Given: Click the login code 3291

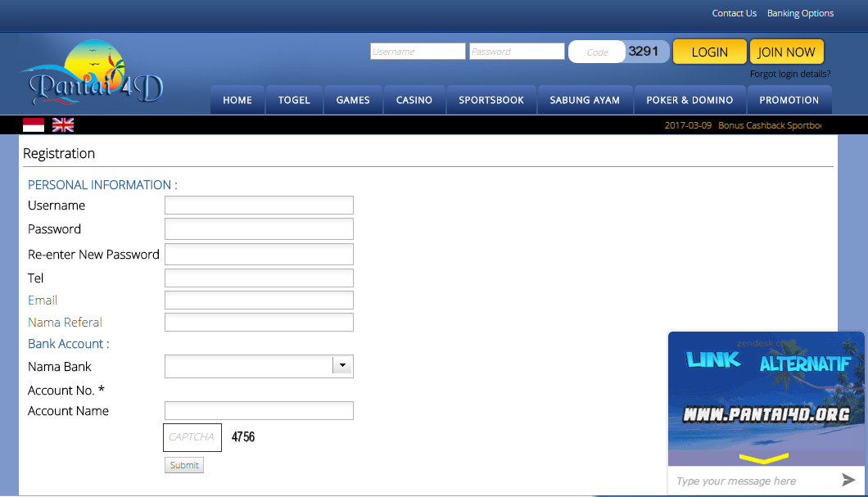Looking at the screenshot, I should [644, 52].
